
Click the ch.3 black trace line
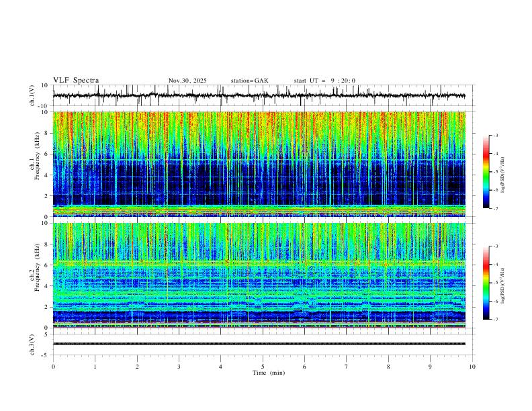(x=259, y=344)
